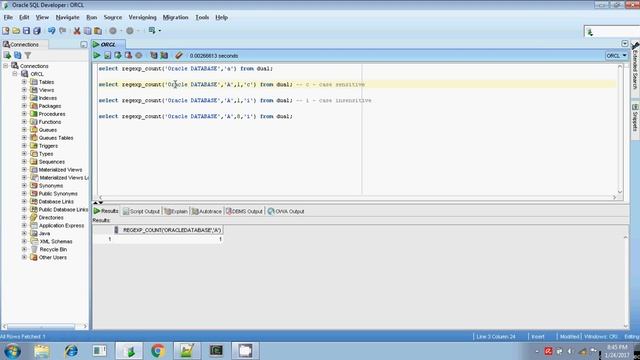Open Windows Explorer folder in taskbar
The width and height of the screenshot is (640, 360).
pos(42,351)
